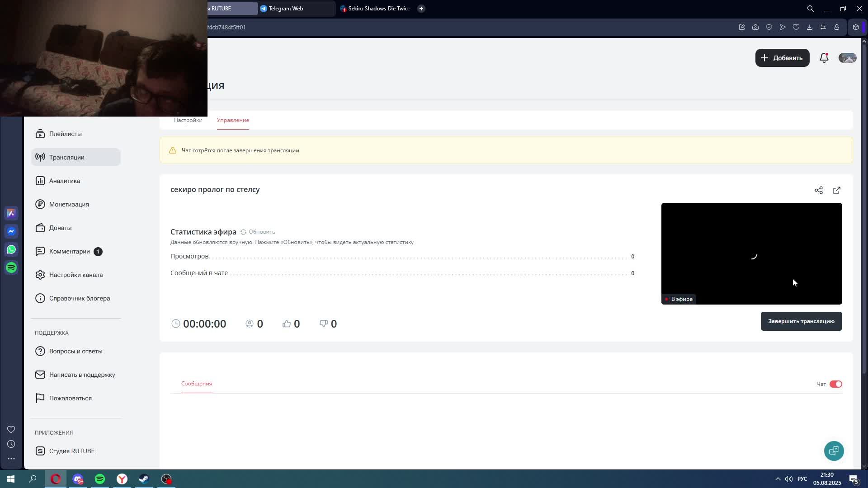Open WhatsApp in the Opera sidebar

pyautogui.click(x=11, y=249)
